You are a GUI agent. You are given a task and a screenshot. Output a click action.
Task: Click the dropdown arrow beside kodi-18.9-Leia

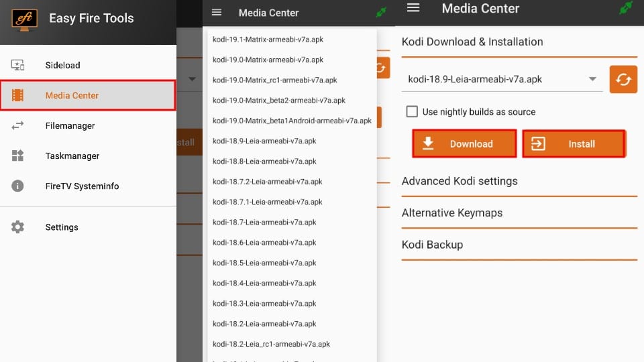(592, 79)
